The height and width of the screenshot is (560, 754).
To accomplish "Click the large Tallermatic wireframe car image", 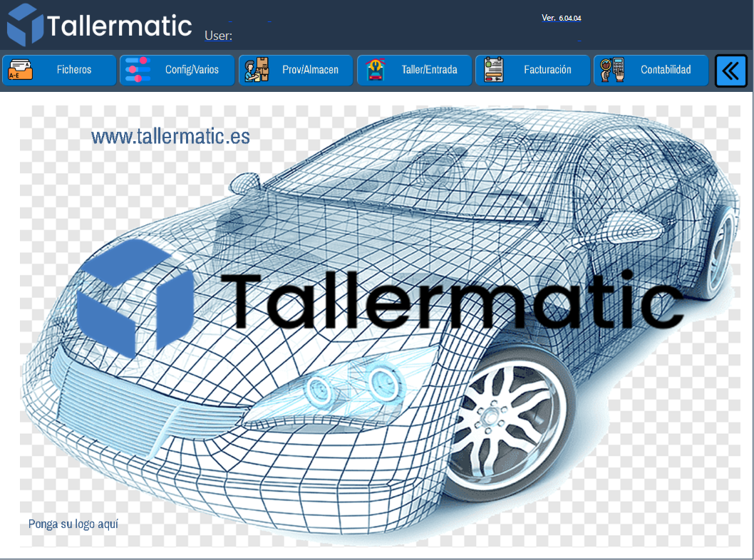I will point(380,326).
